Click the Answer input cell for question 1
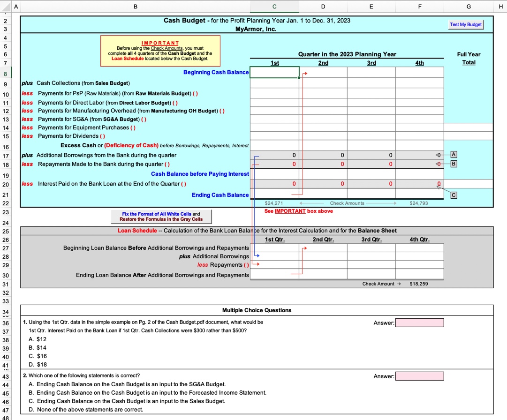 (419, 322)
